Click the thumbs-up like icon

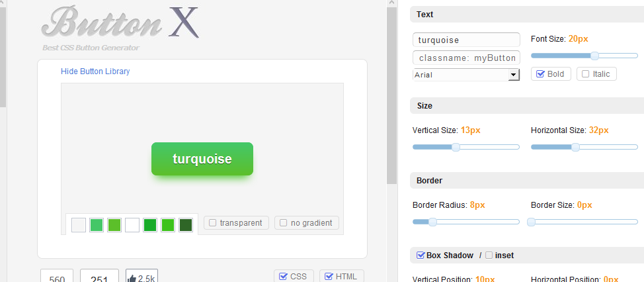(132, 279)
